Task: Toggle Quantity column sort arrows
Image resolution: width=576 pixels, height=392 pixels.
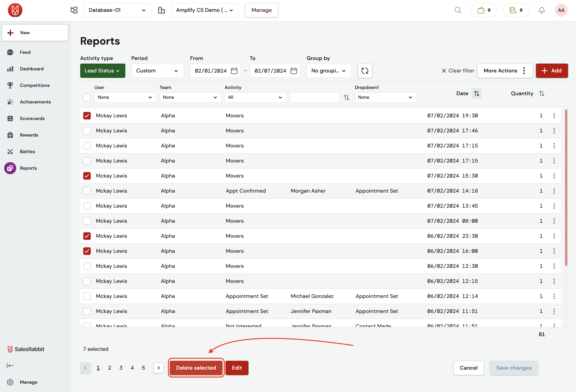Action: (x=542, y=93)
